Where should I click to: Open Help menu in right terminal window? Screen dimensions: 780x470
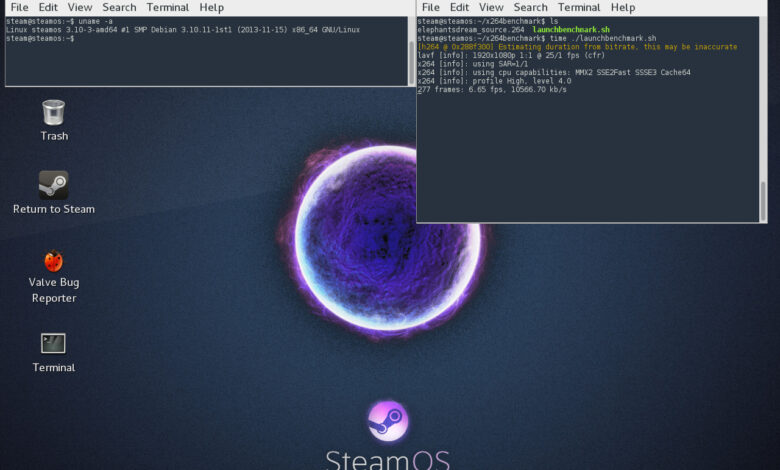tap(623, 7)
